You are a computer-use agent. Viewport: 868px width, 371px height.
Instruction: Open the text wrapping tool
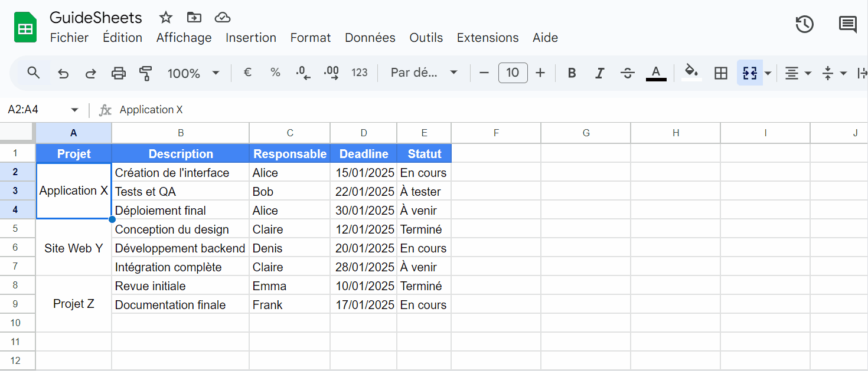[862, 73]
